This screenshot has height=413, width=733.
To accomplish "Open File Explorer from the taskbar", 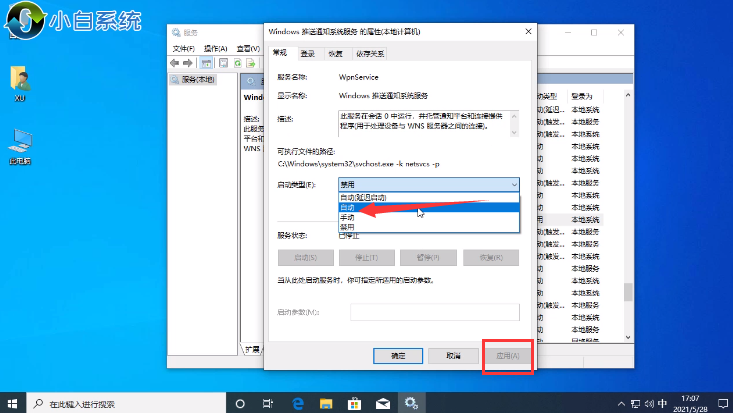I will pos(326,403).
